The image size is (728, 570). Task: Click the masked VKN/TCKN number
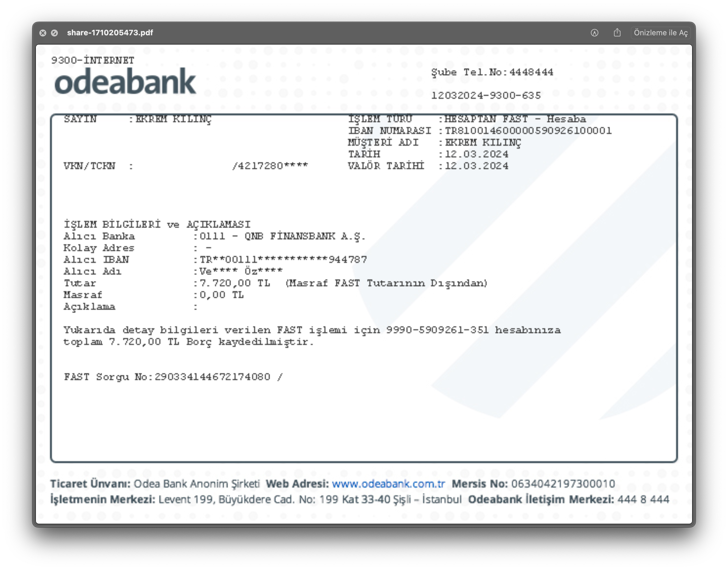pyautogui.click(x=270, y=166)
